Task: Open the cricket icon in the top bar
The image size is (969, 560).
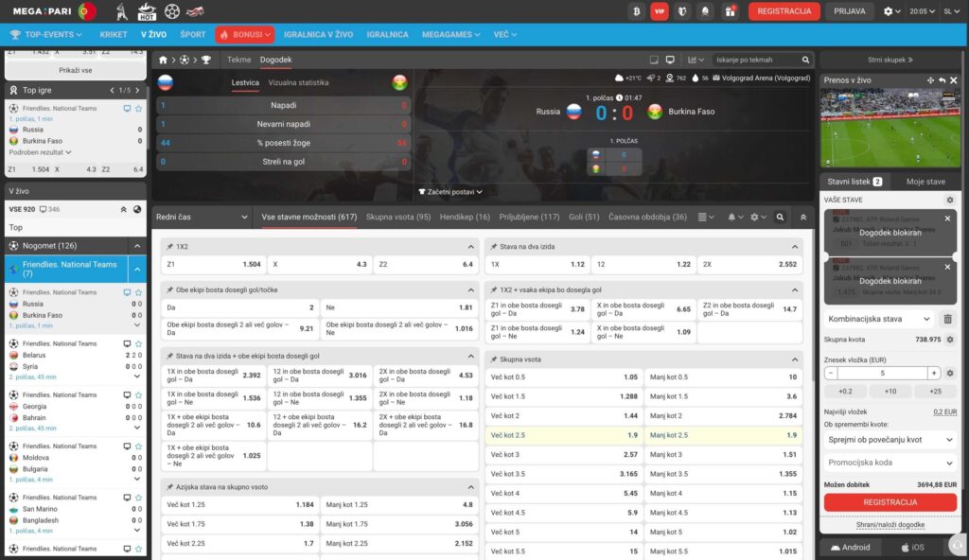Action: (x=122, y=11)
